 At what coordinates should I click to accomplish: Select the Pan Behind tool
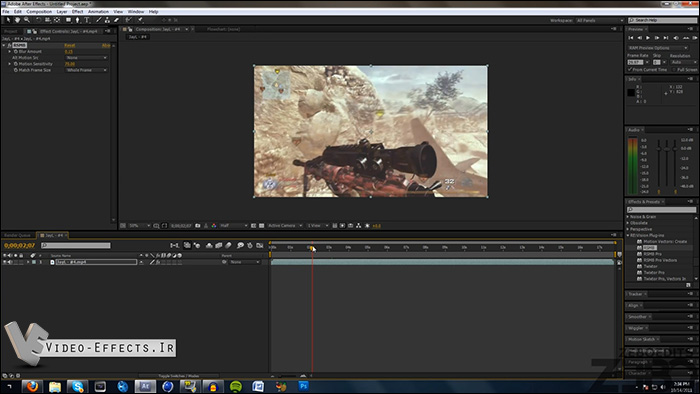tap(57, 20)
